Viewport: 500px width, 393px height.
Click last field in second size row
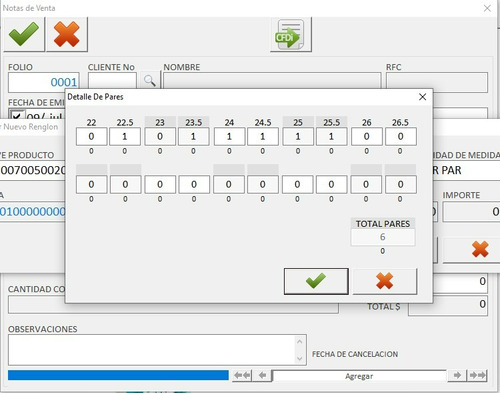(x=400, y=184)
